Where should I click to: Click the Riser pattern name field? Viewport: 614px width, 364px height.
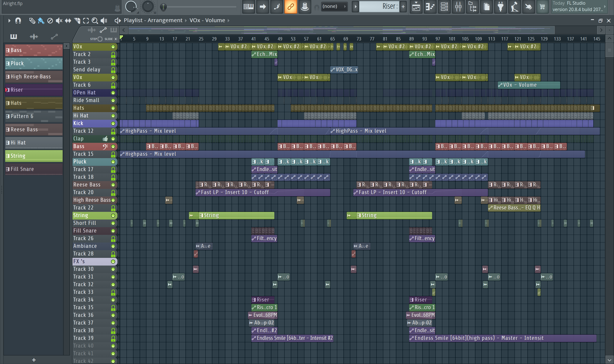pos(379,7)
